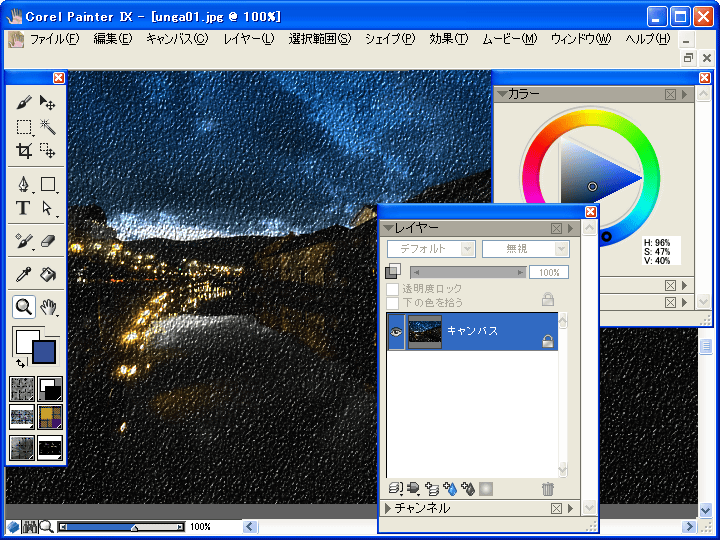Close the toolbox palette
Screen dimensions: 720x540
click(x=59, y=78)
